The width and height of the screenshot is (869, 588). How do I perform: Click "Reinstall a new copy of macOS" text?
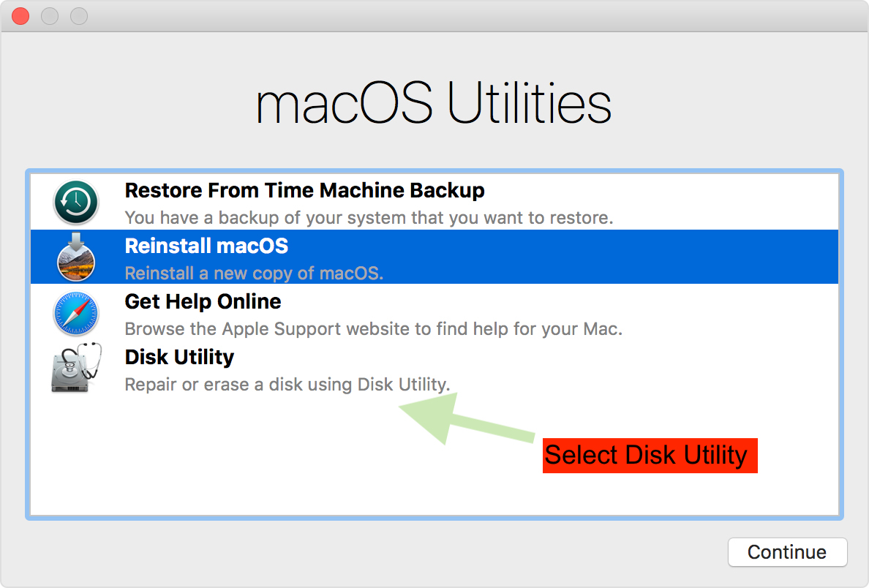(254, 274)
